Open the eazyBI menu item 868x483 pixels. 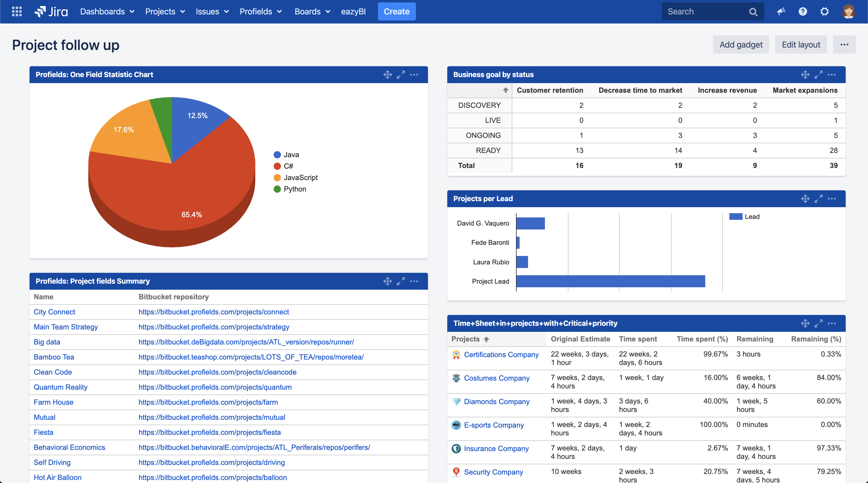tap(353, 11)
